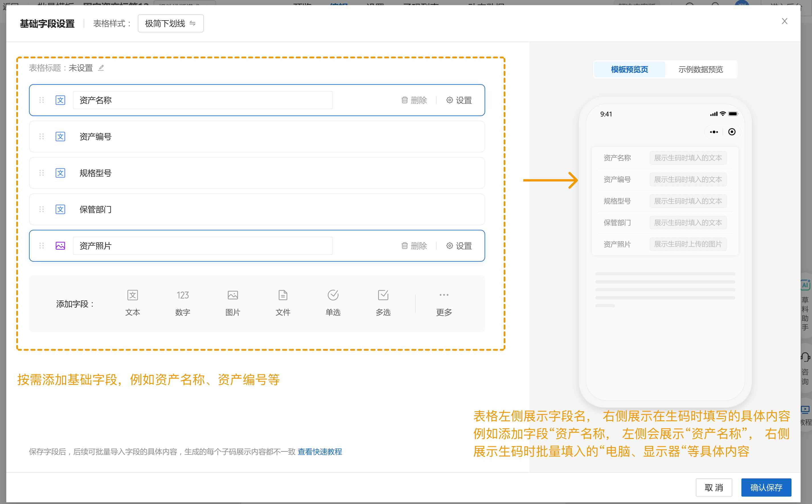Open the 极简下划线 table style dropdown
This screenshot has width=812, height=504.
(x=171, y=23)
